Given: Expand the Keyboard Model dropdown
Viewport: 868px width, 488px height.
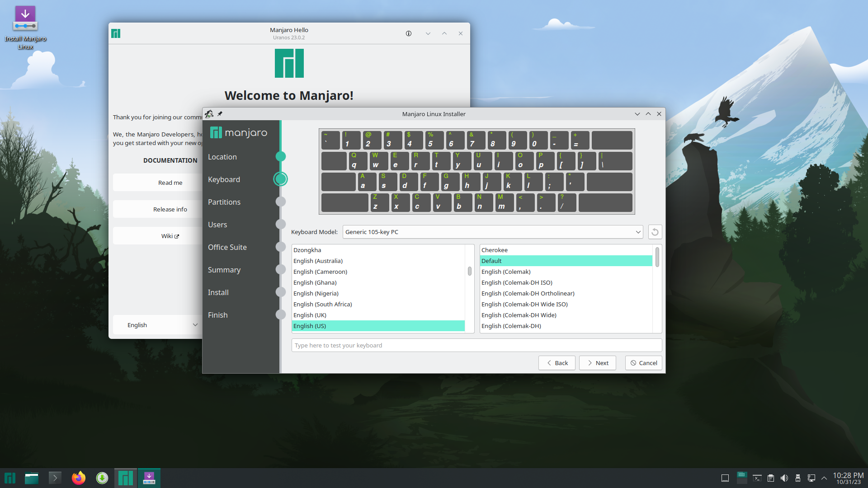Looking at the screenshot, I should tap(638, 232).
